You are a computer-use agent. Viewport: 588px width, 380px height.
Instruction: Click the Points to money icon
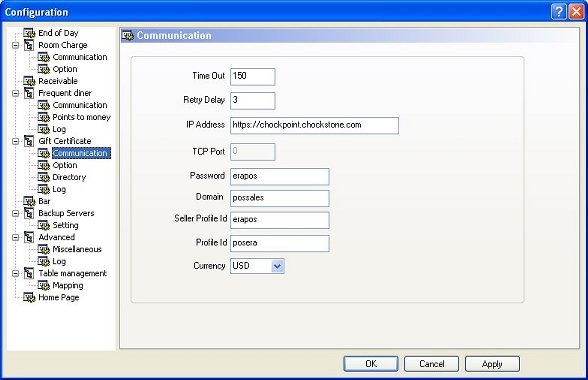click(x=44, y=117)
